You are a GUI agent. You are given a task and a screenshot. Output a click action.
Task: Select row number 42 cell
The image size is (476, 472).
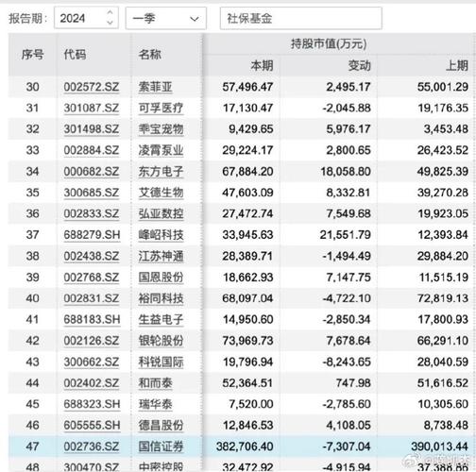click(32, 341)
